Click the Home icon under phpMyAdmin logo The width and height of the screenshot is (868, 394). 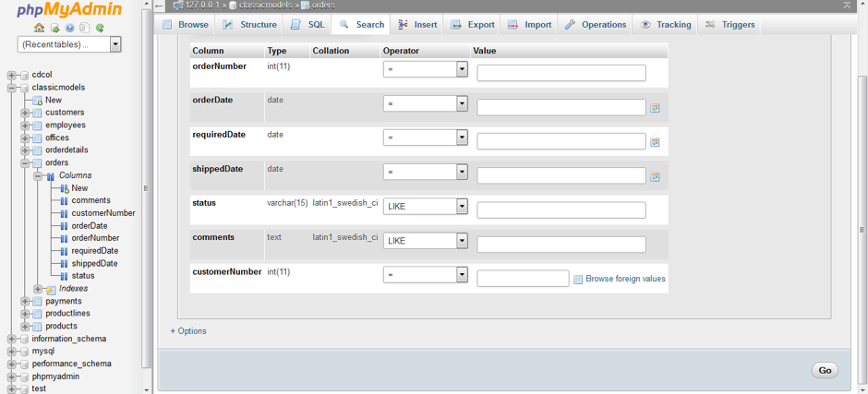coord(39,28)
